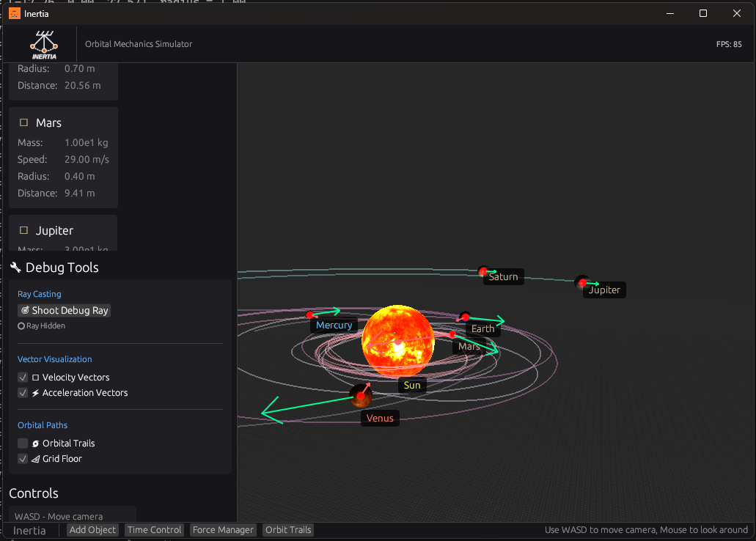Click the Mercury red marker dot

coord(309,314)
